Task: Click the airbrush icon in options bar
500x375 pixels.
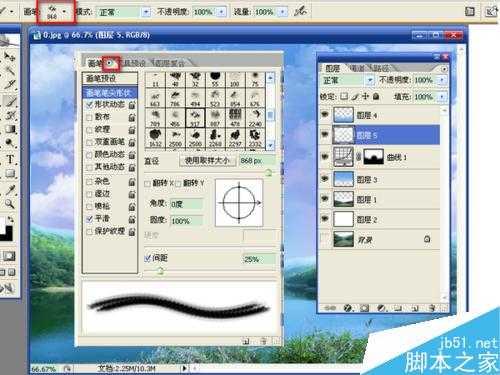Action: (x=300, y=12)
